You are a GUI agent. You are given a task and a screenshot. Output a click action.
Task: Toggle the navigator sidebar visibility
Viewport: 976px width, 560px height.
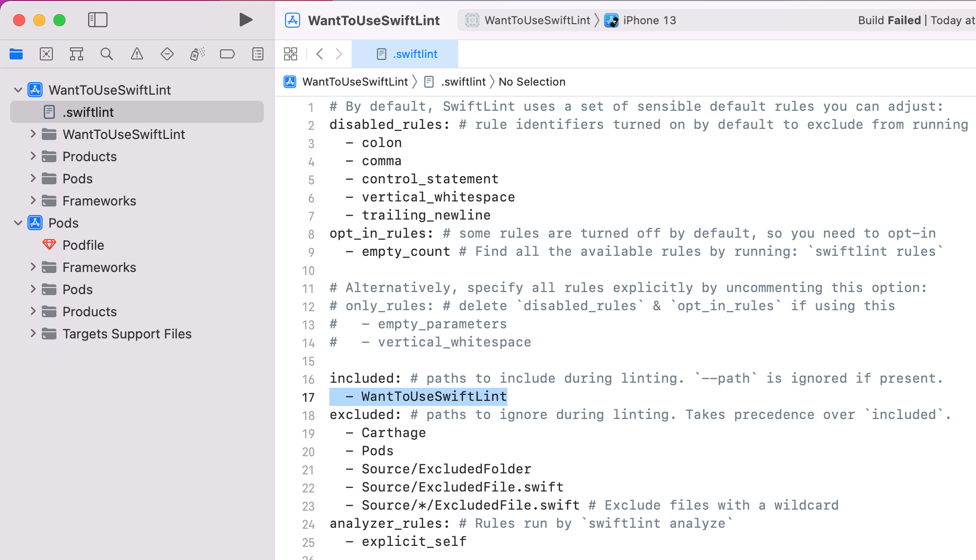click(x=98, y=20)
